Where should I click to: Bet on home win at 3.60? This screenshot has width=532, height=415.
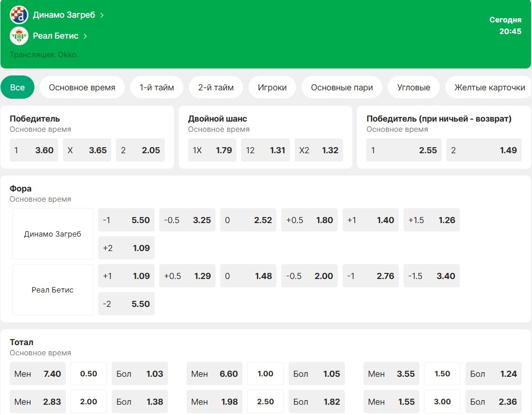34,150
